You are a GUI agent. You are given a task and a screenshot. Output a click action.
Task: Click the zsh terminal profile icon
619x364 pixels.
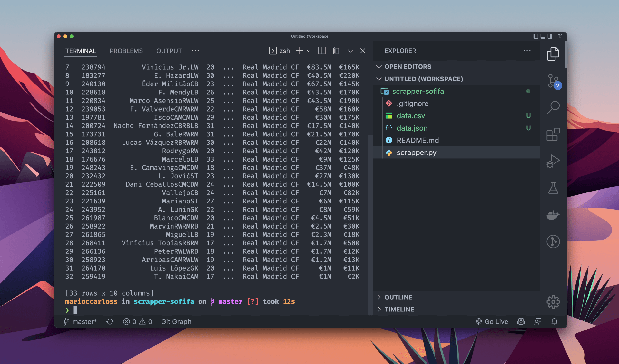[273, 51]
